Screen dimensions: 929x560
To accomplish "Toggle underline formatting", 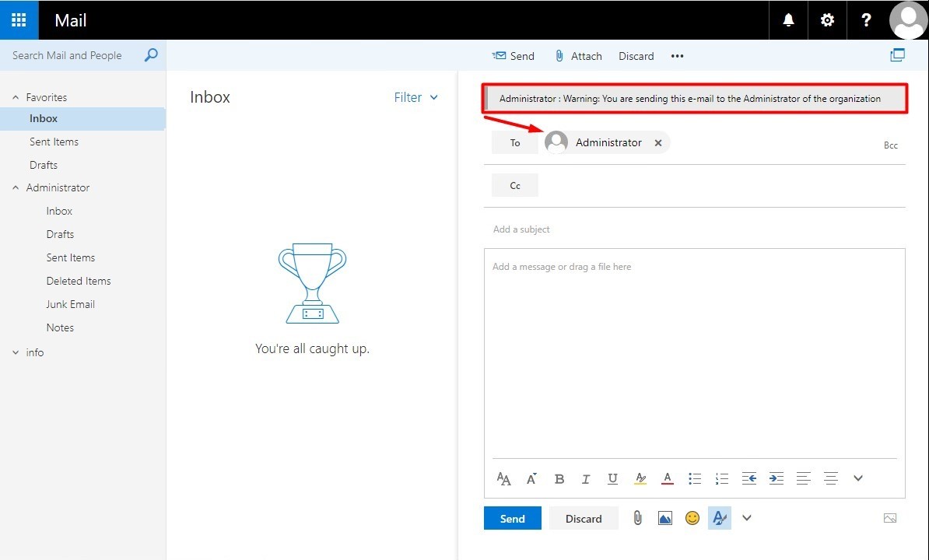I will [612, 478].
